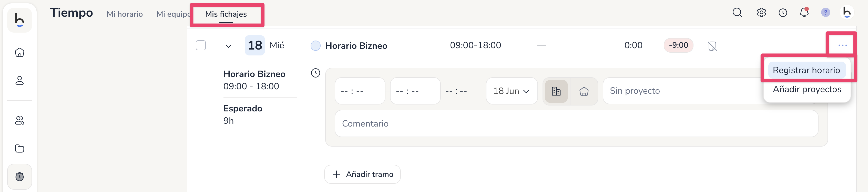Select remote home workplace toggle
Image resolution: width=868 pixels, height=192 pixels.
[584, 91]
